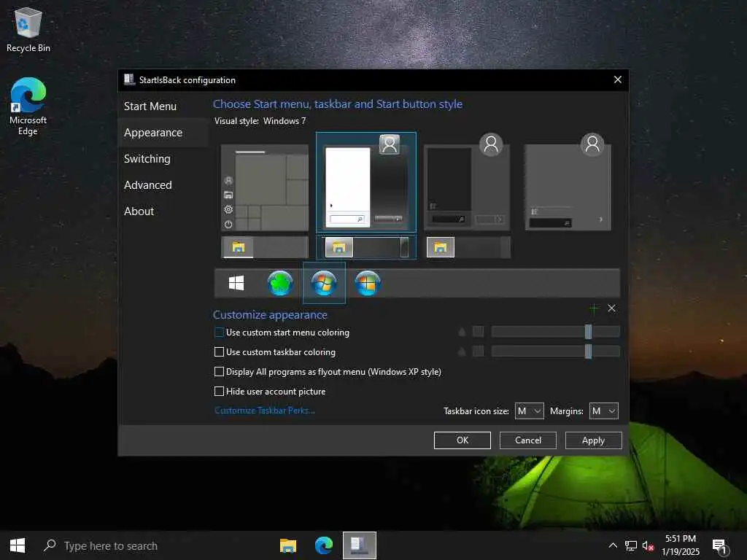Select the Windows 7 style start menu thumbnail
Viewport: 747px width, 560px height.
366,182
